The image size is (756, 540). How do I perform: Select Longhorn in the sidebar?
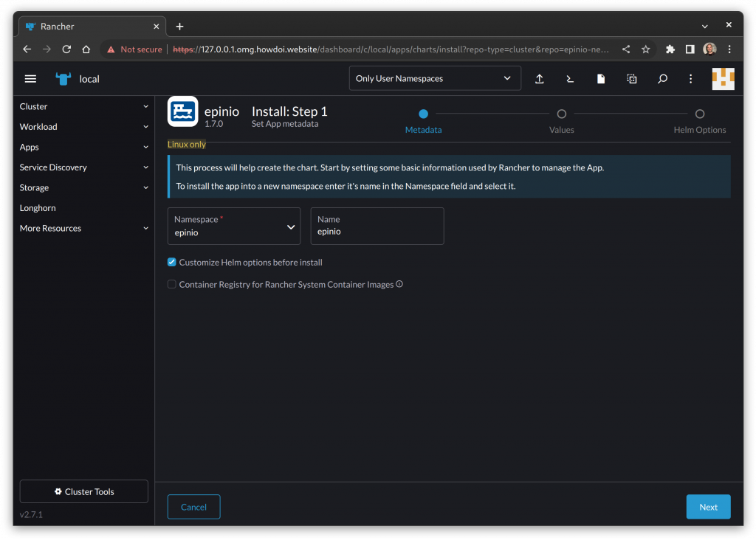pyautogui.click(x=38, y=208)
